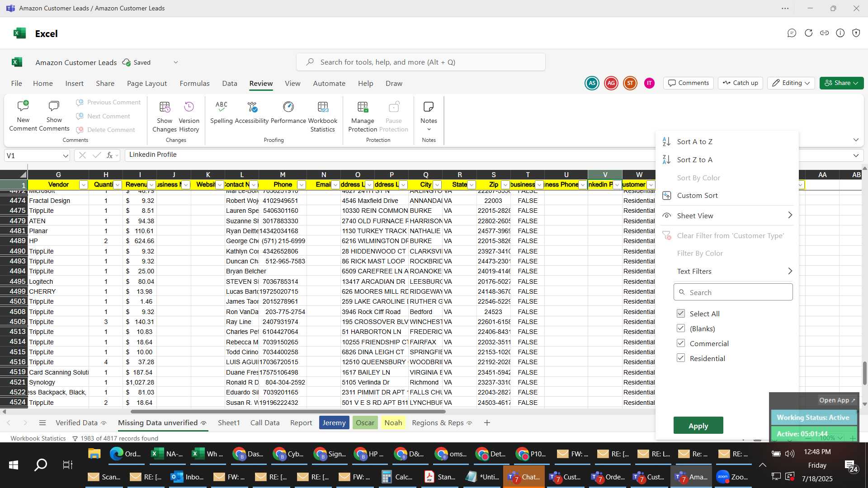Open the Teams chat icon in header
868x488 pixels.
point(792,33)
